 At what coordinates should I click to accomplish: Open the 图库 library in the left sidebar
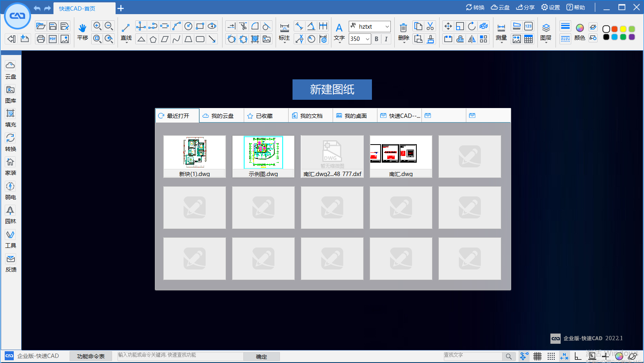(x=11, y=94)
